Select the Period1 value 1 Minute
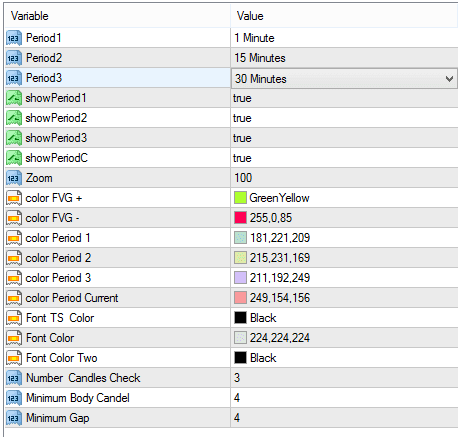 tap(254, 38)
